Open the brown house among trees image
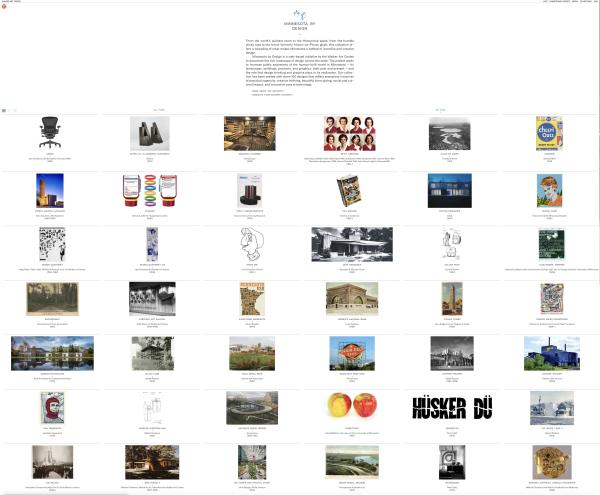 click(x=152, y=462)
